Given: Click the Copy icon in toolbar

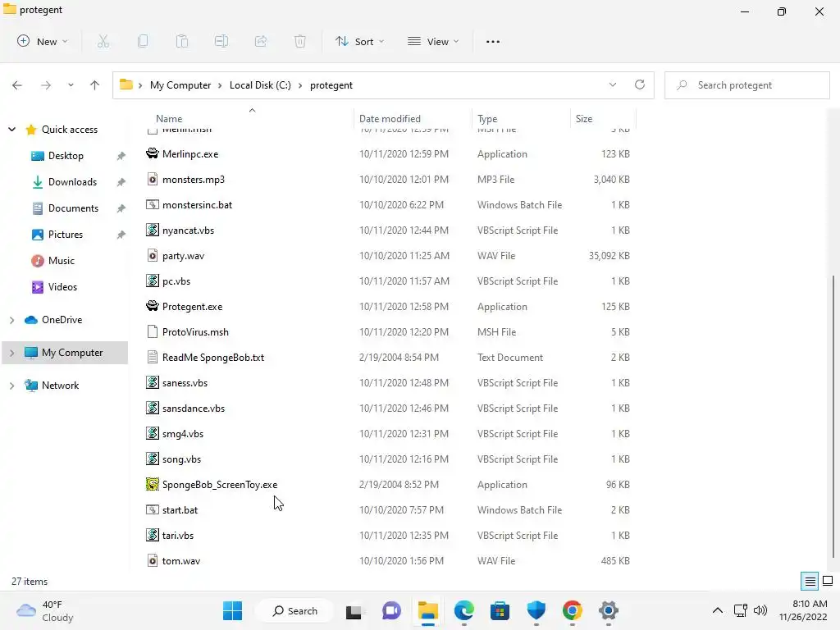Looking at the screenshot, I should coord(143,41).
